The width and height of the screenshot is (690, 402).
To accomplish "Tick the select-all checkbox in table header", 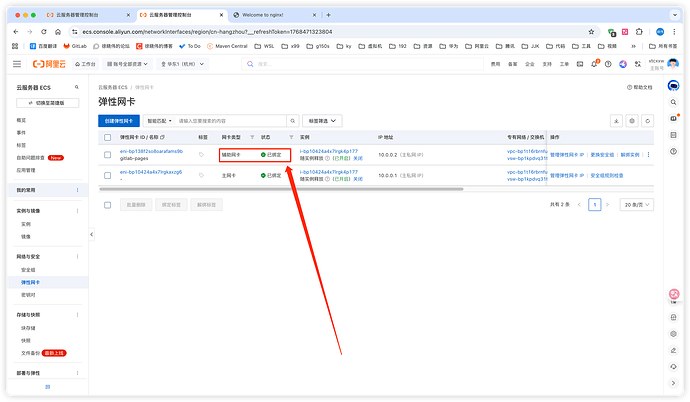I will coord(108,136).
